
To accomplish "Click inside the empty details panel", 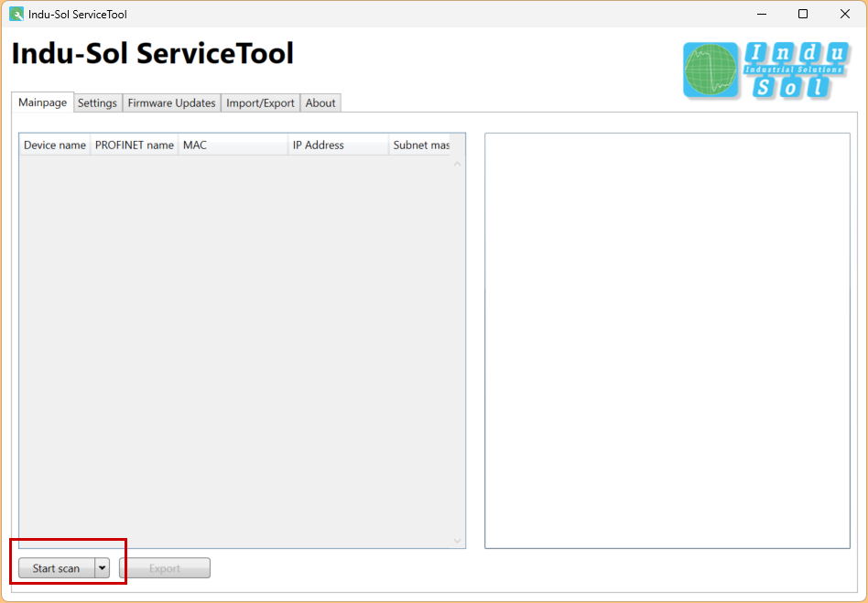I will point(667,340).
